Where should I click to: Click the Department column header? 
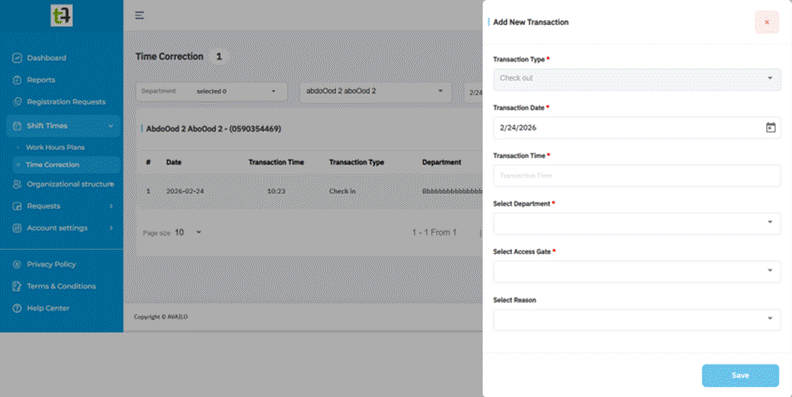(441, 162)
